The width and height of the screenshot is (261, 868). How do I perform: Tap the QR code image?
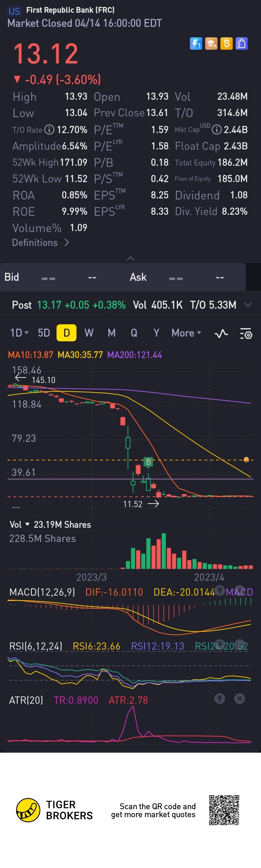pos(224,810)
